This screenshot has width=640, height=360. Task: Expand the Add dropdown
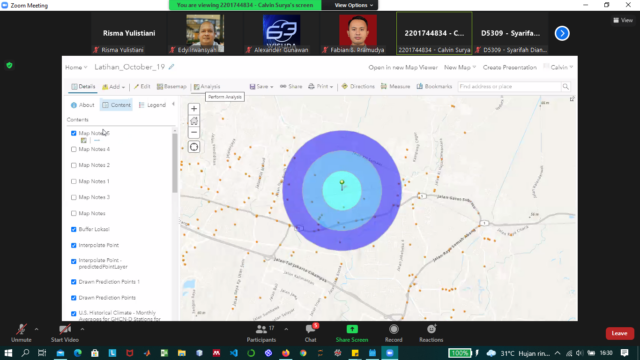click(x=113, y=87)
